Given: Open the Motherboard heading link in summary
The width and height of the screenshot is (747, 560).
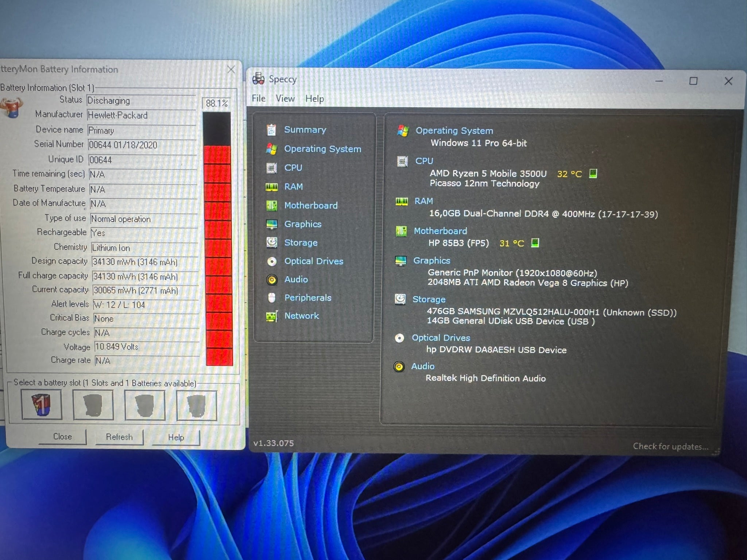Looking at the screenshot, I should click(440, 231).
